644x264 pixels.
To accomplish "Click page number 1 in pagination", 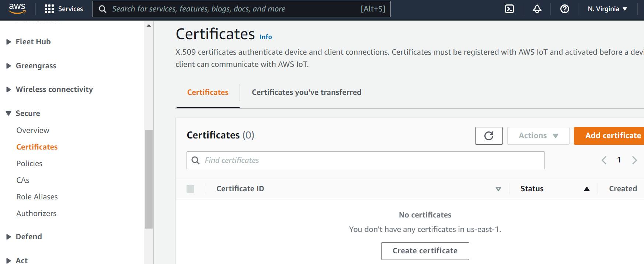I will pyautogui.click(x=619, y=160).
